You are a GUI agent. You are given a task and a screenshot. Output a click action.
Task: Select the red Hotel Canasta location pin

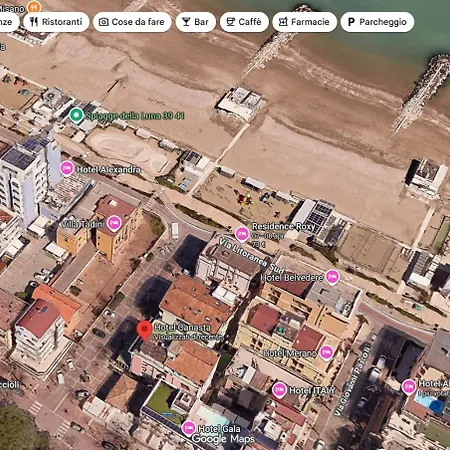click(145, 331)
